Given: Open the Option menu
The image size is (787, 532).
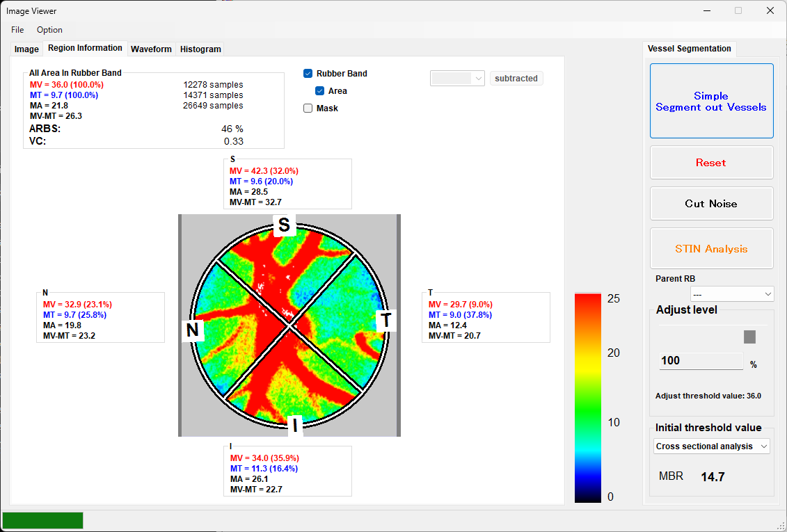Looking at the screenshot, I should [49, 30].
